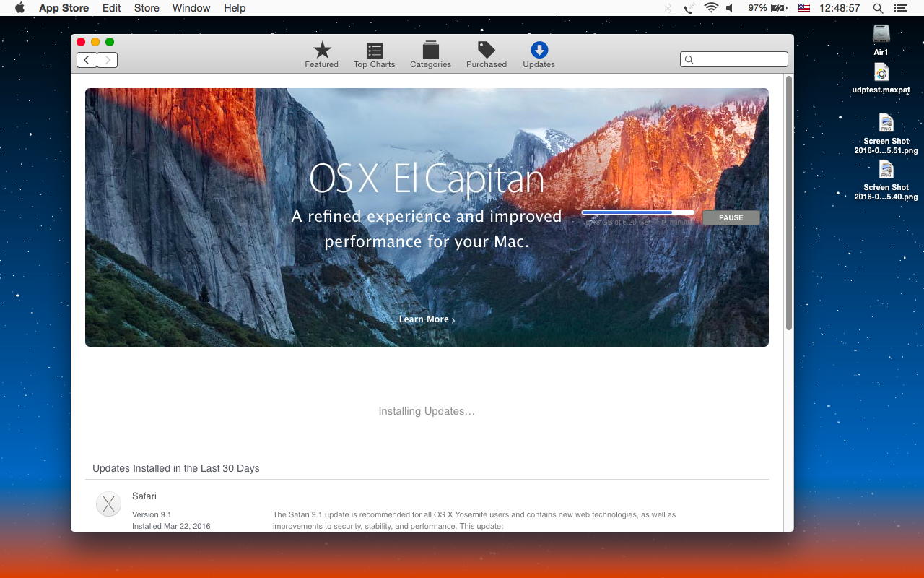This screenshot has height=578, width=924.
Task: Click the El Capitan banner image
Action: (x=427, y=217)
